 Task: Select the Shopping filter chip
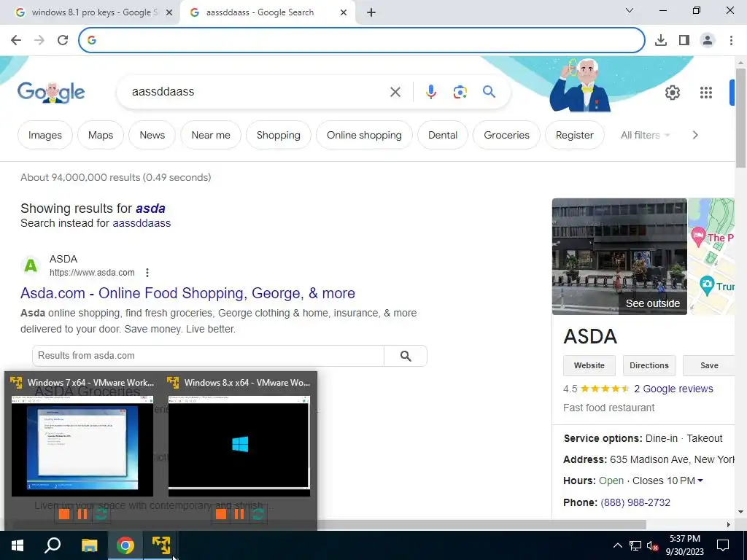(278, 135)
